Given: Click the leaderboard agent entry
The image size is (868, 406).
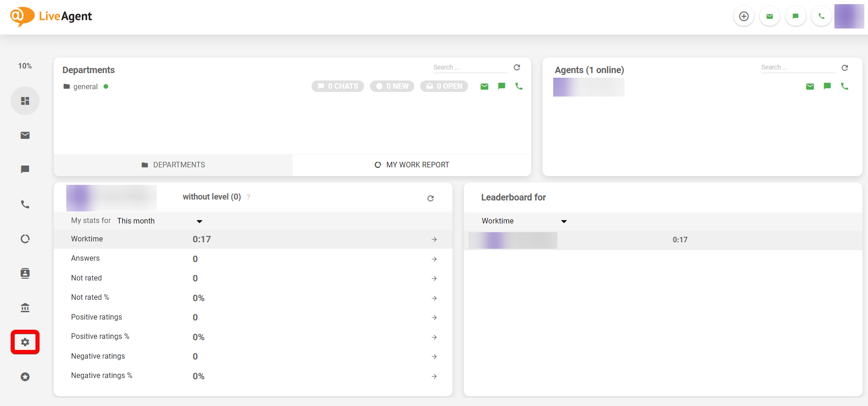Looking at the screenshot, I should 513,240.
